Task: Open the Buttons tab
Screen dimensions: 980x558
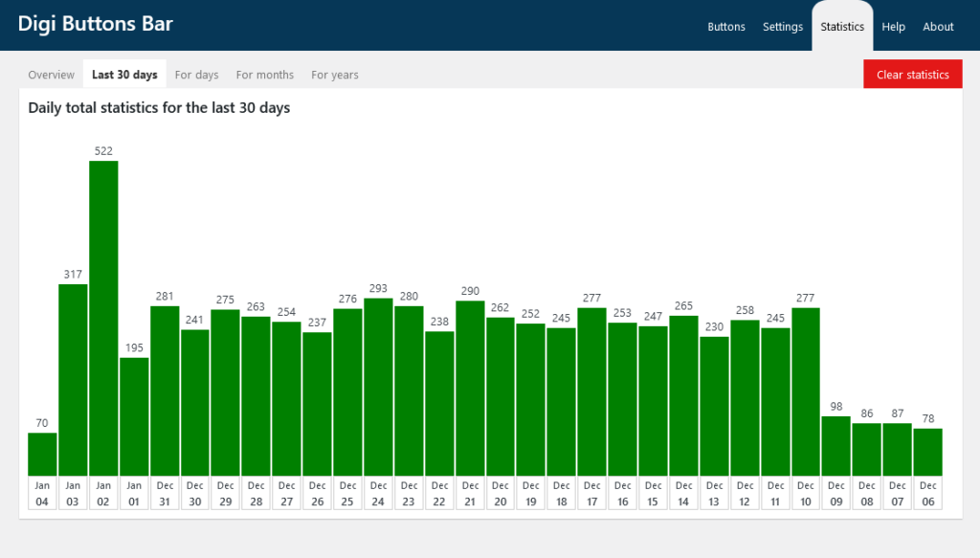Action: [x=725, y=27]
